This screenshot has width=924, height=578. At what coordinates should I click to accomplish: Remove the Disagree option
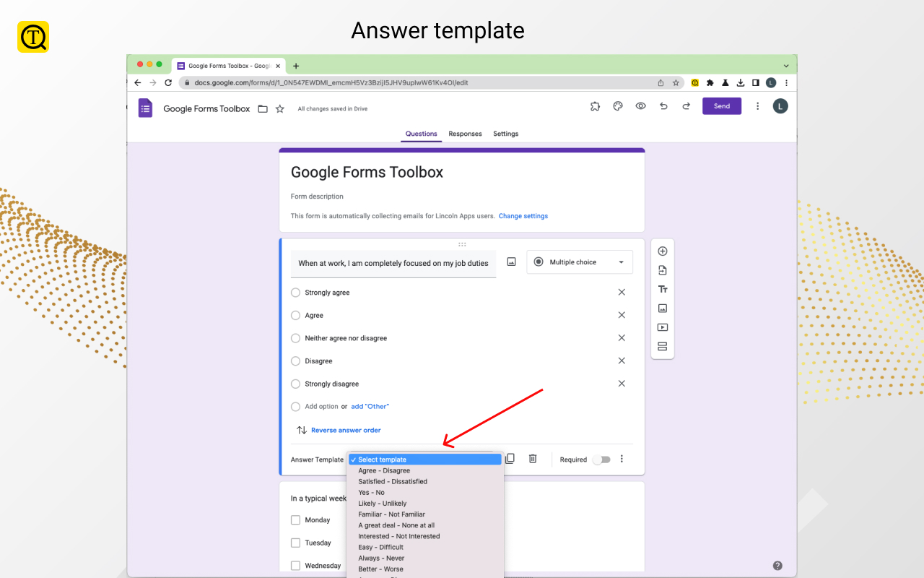point(622,361)
